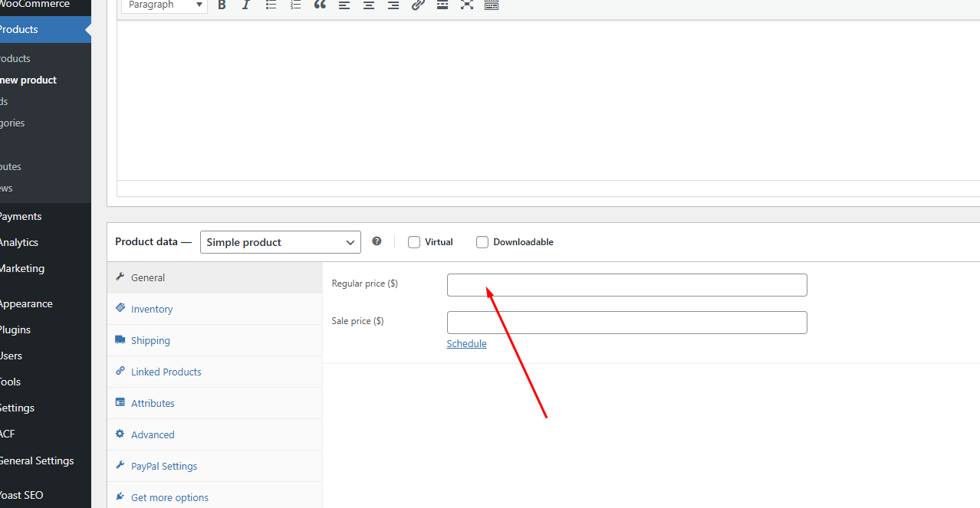Select the Linked Products tab

click(x=166, y=372)
